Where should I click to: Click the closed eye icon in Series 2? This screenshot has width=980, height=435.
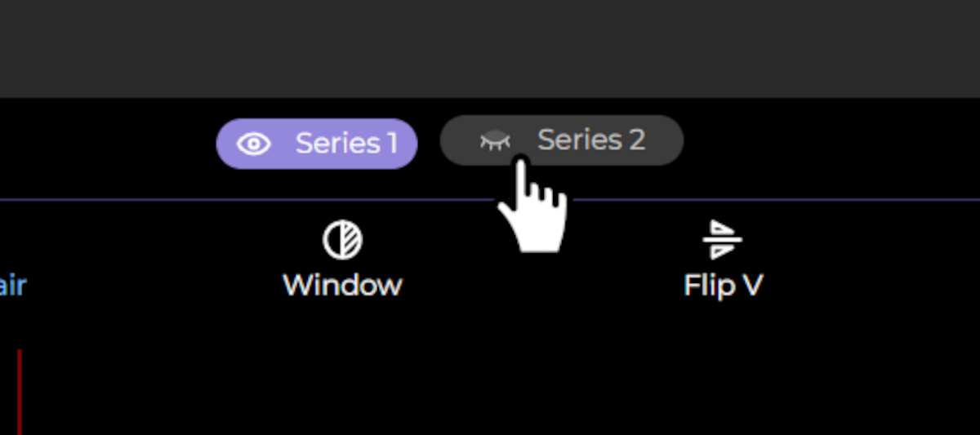495,140
